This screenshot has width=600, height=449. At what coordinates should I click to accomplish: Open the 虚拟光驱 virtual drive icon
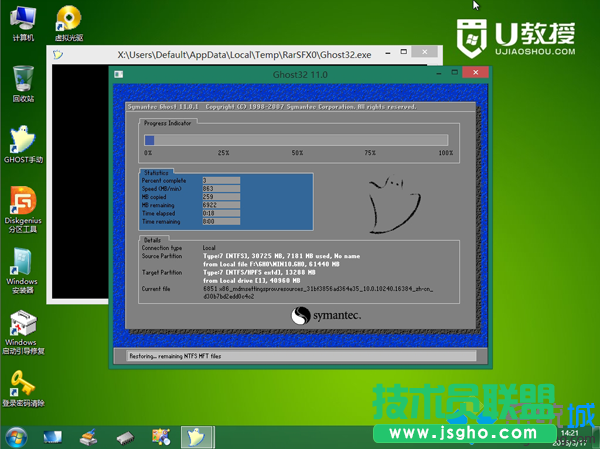(68, 20)
